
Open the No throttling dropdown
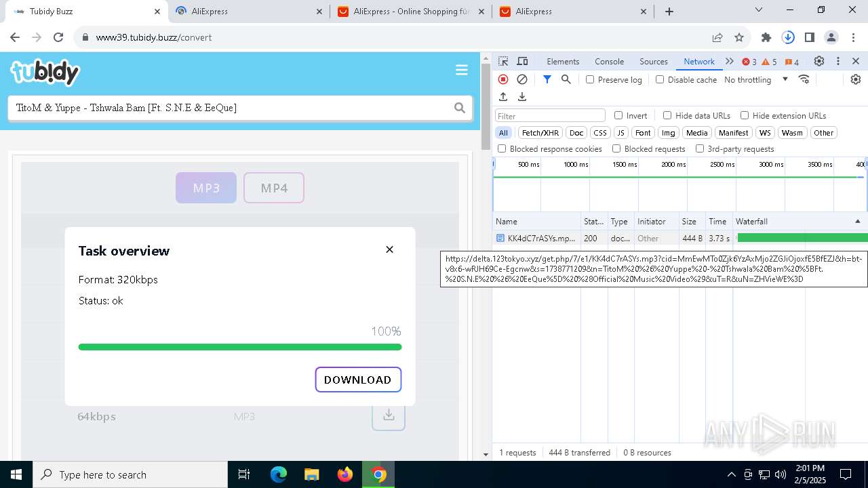756,79
